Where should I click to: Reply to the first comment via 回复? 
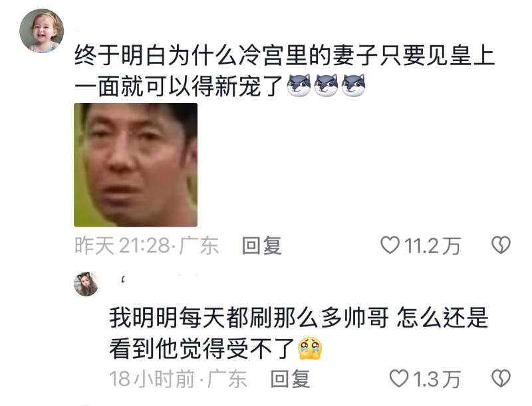pos(261,245)
